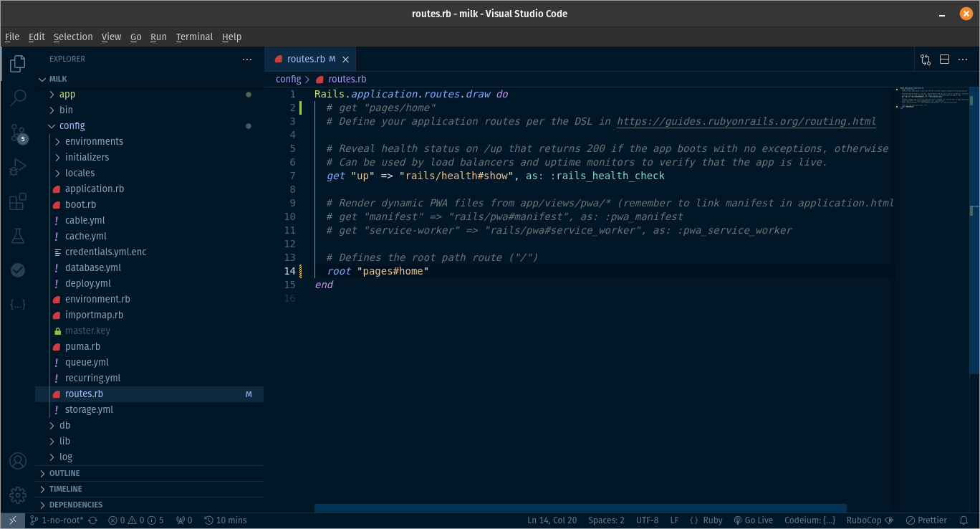The height and width of the screenshot is (529, 980).
Task: Open the Testing flask icon
Action: click(x=18, y=235)
